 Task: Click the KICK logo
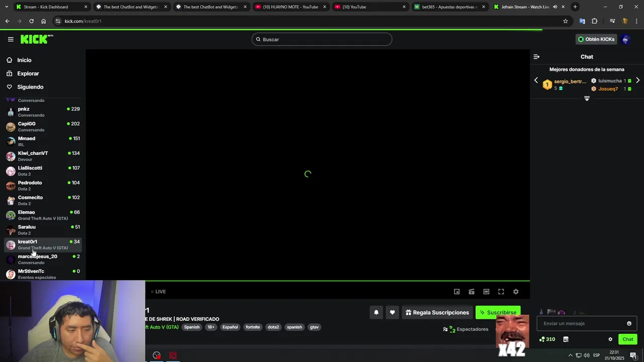pos(37,39)
